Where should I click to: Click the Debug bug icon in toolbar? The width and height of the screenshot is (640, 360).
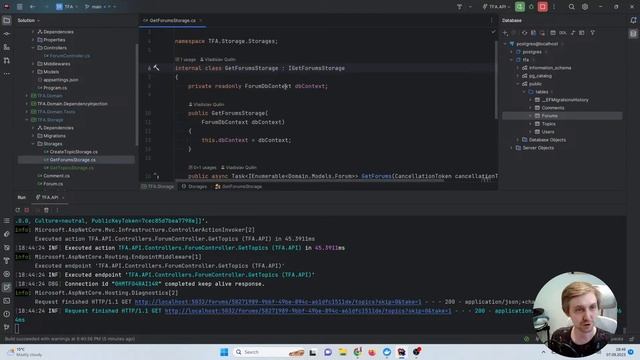531,7
